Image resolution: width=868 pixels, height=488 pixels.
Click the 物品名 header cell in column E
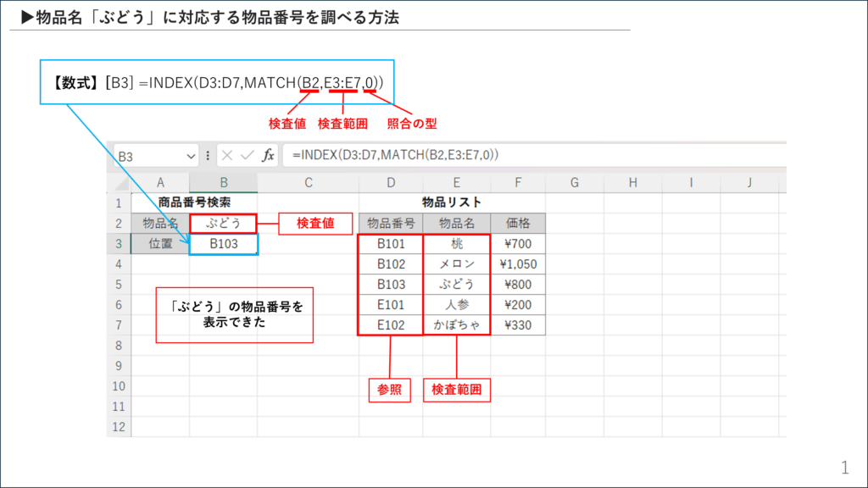click(457, 224)
